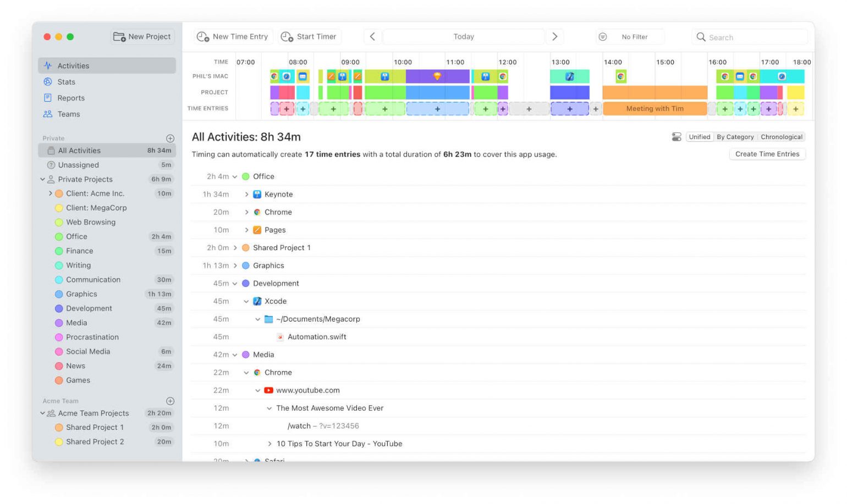
Task: Expand the Graphics activity row
Action: [235, 265]
